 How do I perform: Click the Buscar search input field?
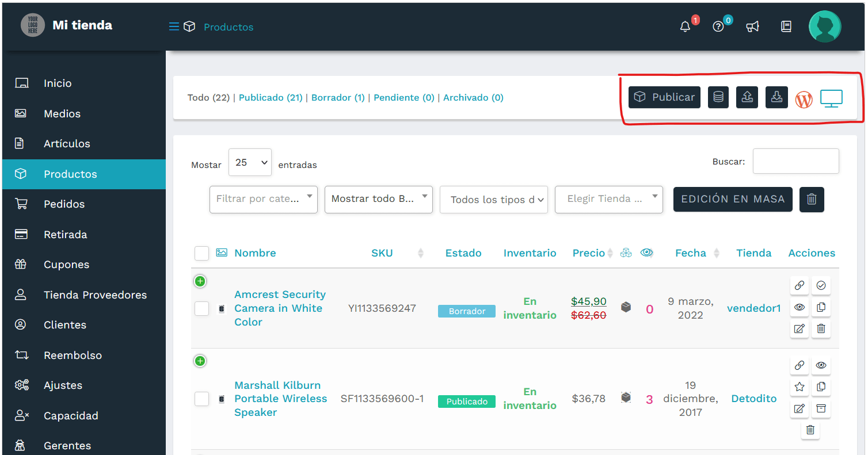click(x=795, y=162)
